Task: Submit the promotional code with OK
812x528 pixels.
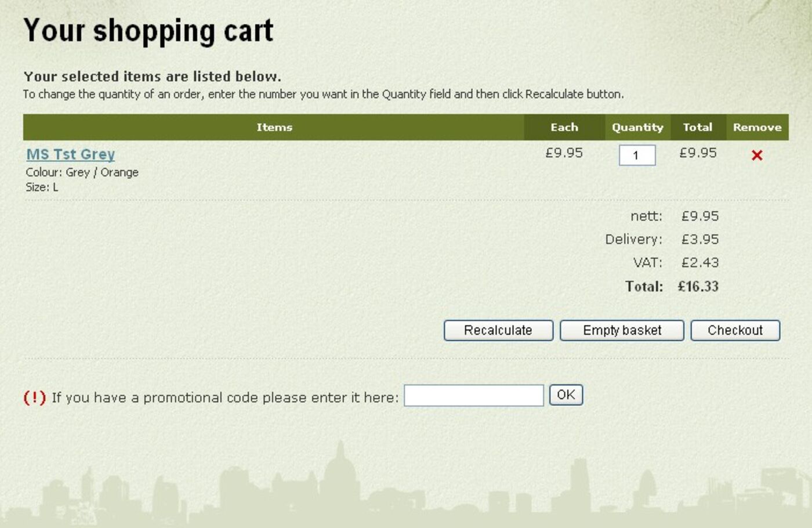Action: pyautogui.click(x=565, y=395)
